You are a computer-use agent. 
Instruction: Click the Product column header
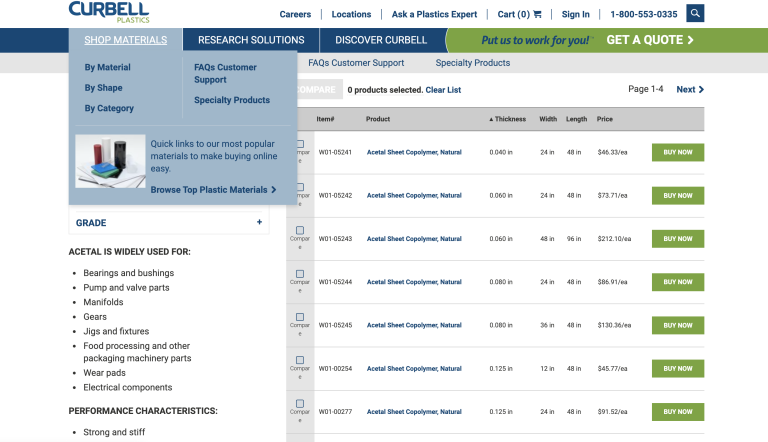point(378,119)
